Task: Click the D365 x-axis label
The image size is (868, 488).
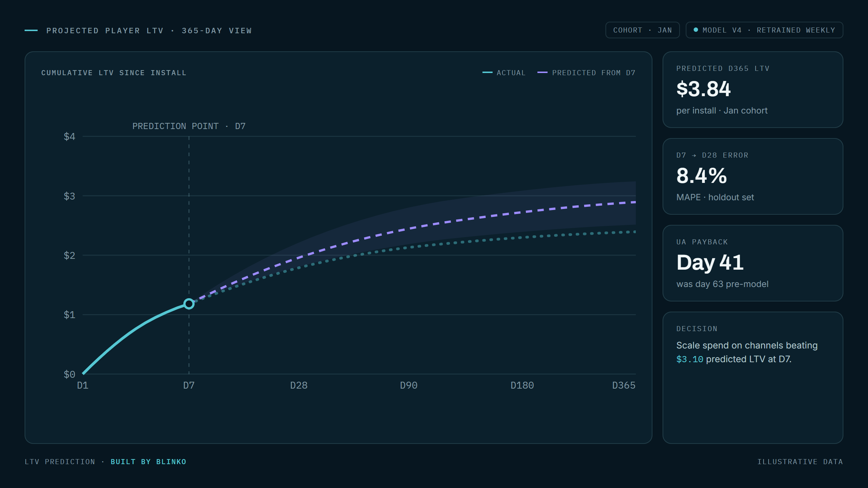Action: [x=624, y=385]
